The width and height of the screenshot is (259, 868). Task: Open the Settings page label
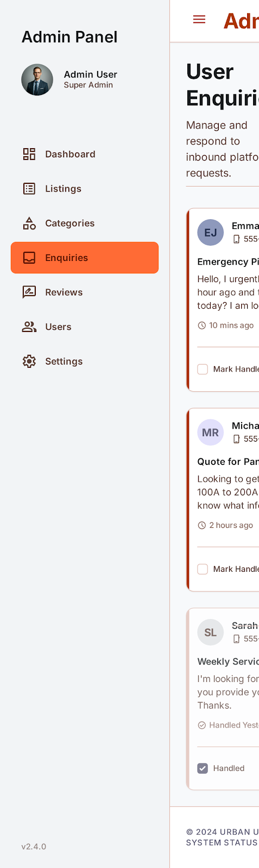coord(64,361)
